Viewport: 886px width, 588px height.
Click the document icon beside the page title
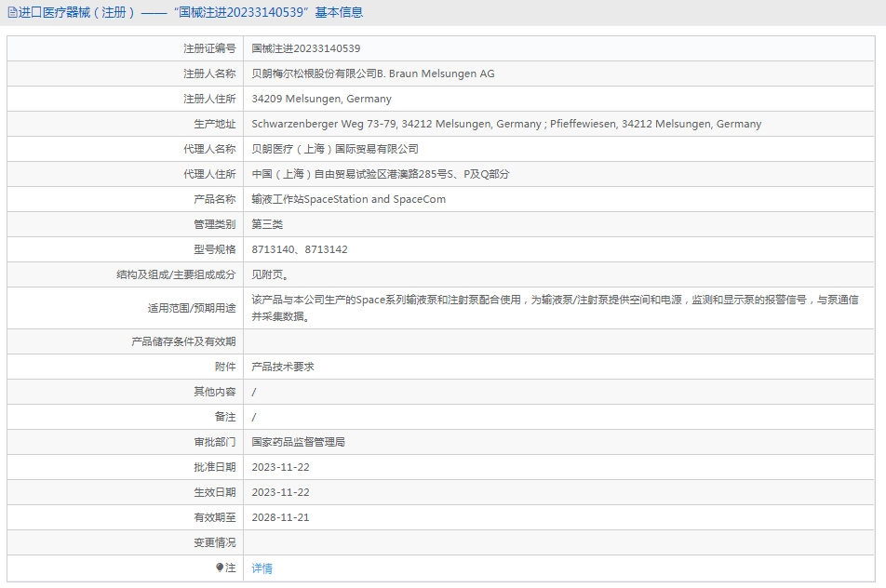click(x=12, y=12)
